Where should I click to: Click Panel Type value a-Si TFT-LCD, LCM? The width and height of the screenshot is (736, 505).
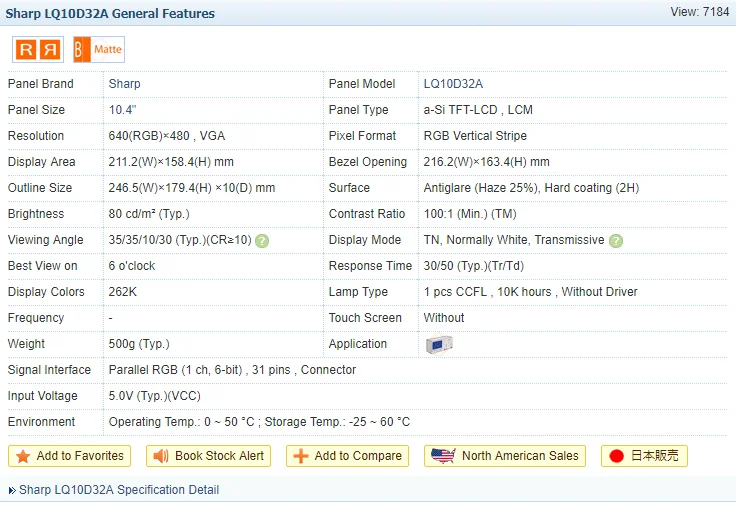478,110
